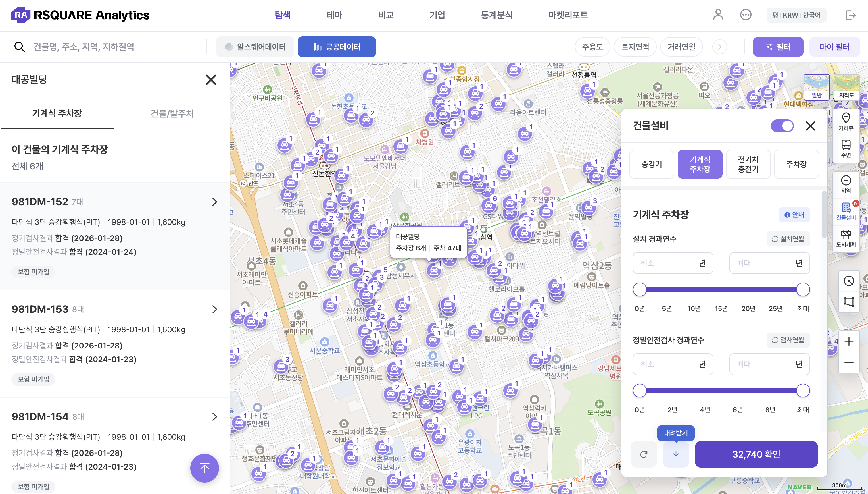Show more filter chips with arrow
Viewport: 868px width, 494px height.
[719, 47]
